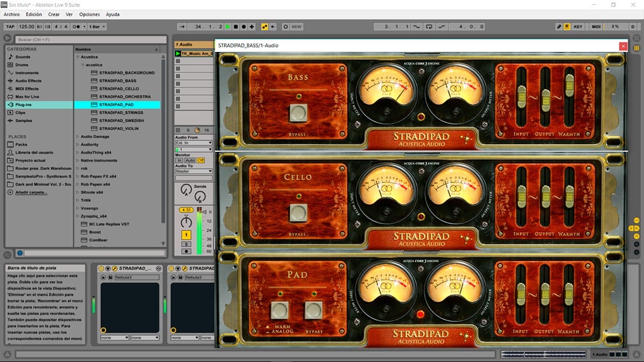The height and width of the screenshot is (362, 644).
Task: Open the Audio To Master dropdown
Action: point(194,172)
